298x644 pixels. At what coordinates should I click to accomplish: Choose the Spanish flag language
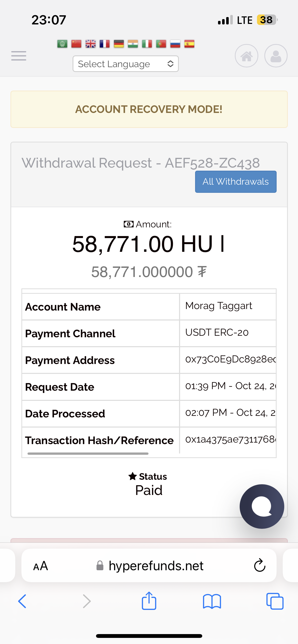pyautogui.click(x=189, y=44)
